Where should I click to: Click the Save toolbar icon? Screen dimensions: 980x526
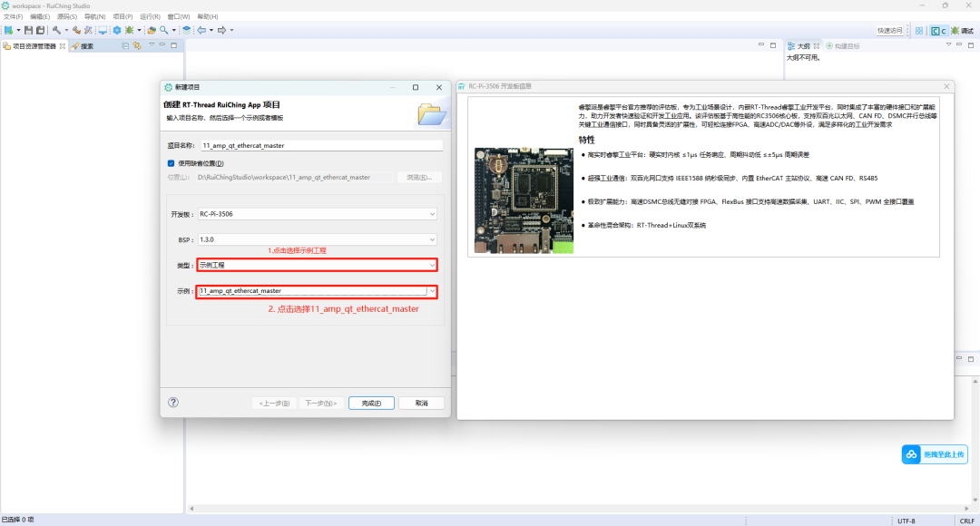point(28,30)
